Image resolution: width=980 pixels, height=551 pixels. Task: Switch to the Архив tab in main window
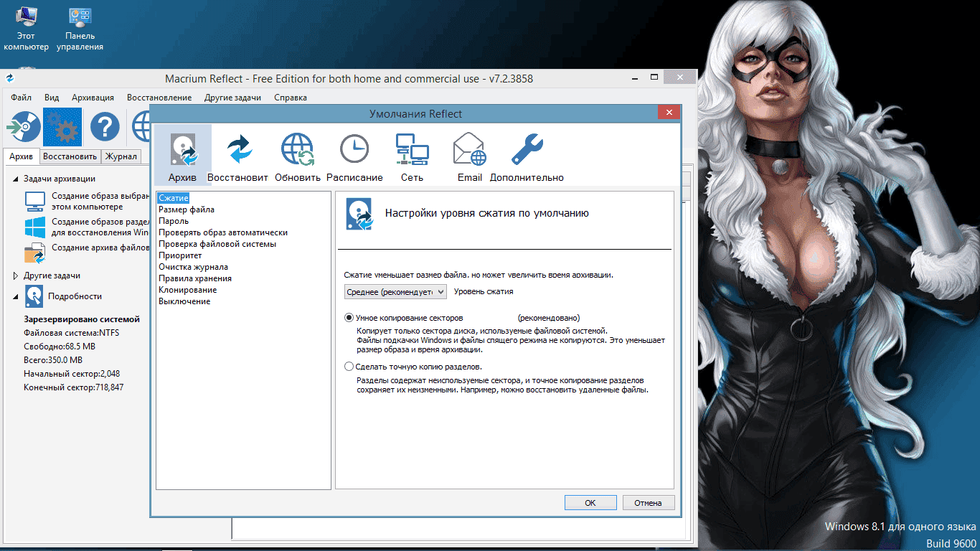(x=22, y=156)
